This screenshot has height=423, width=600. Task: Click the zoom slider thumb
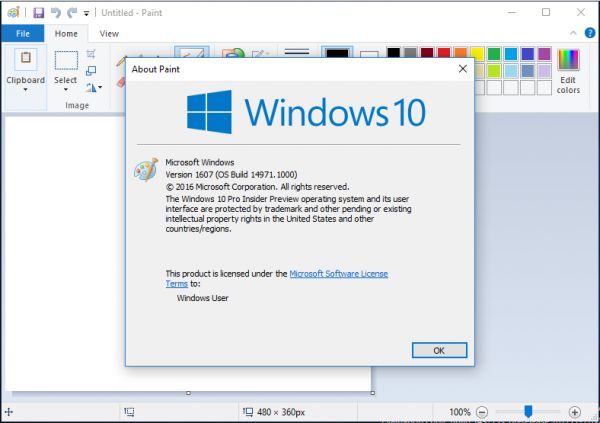click(528, 412)
